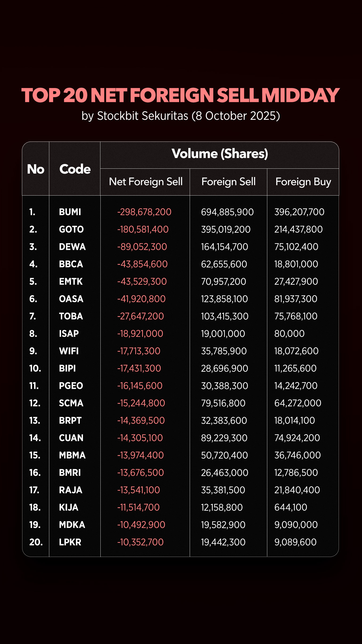Select BBCA net foreign sell value -43,854,600
Image resolution: width=362 pixels, height=644 pixels.
coord(142,264)
